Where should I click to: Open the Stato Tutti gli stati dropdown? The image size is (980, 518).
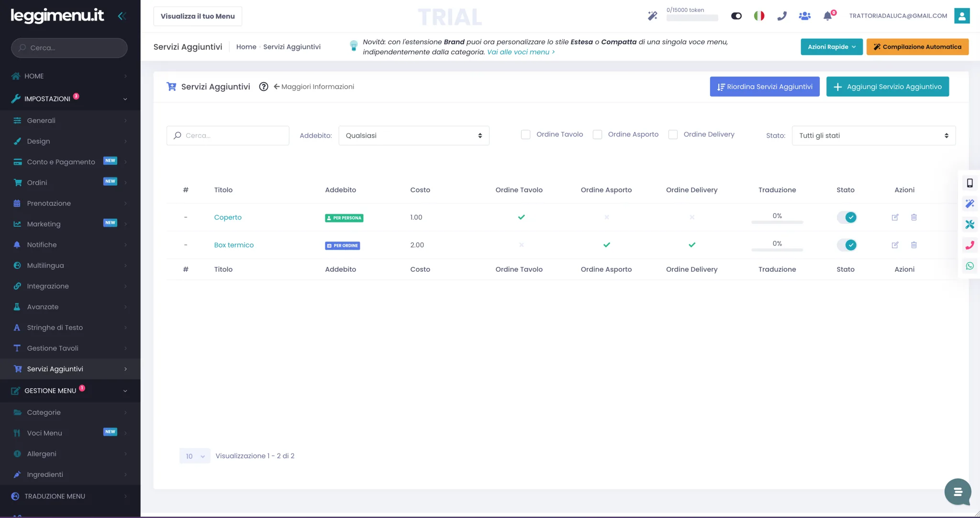point(874,135)
